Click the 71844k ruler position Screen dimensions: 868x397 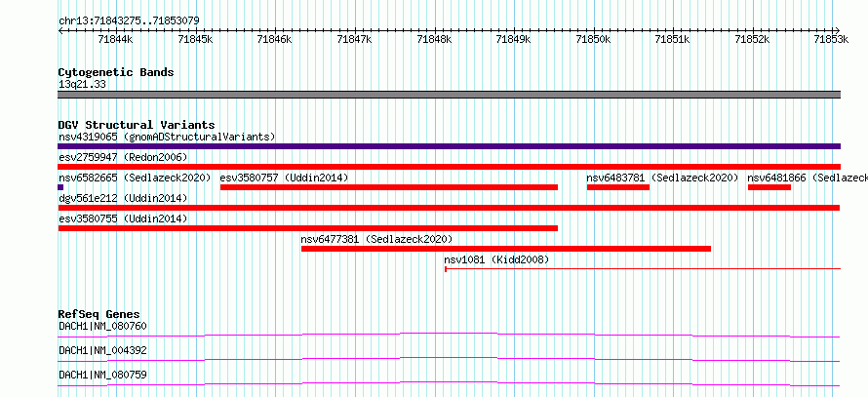(x=115, y=39)
